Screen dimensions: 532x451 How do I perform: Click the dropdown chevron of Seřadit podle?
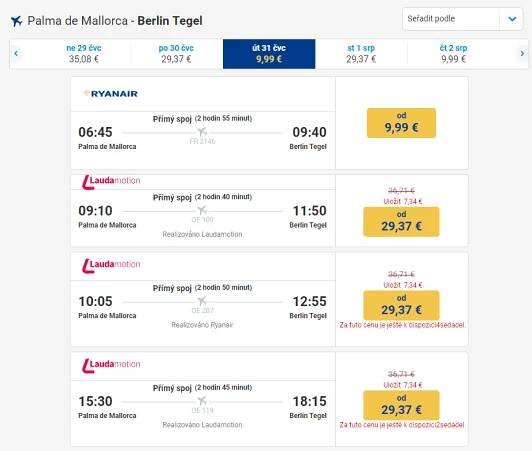[512, 19]
